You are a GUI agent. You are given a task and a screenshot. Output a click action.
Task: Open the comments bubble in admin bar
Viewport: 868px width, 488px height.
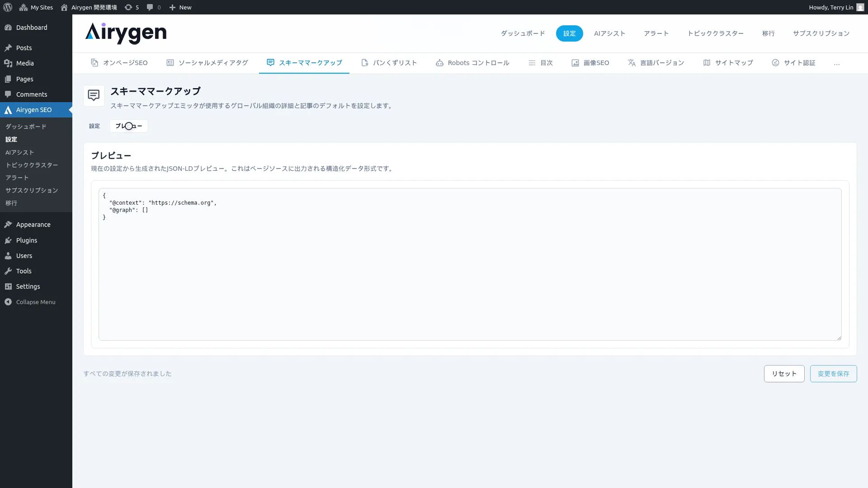tap(154, 7)
